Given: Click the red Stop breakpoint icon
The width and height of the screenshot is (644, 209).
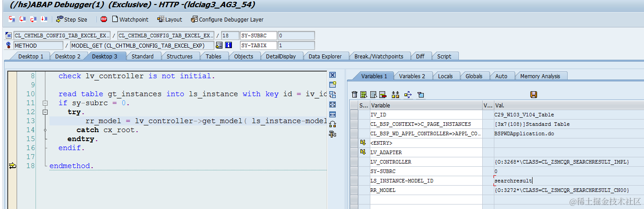Looking at the screenshot, I should pyautogui.click(x=104, y=19).
